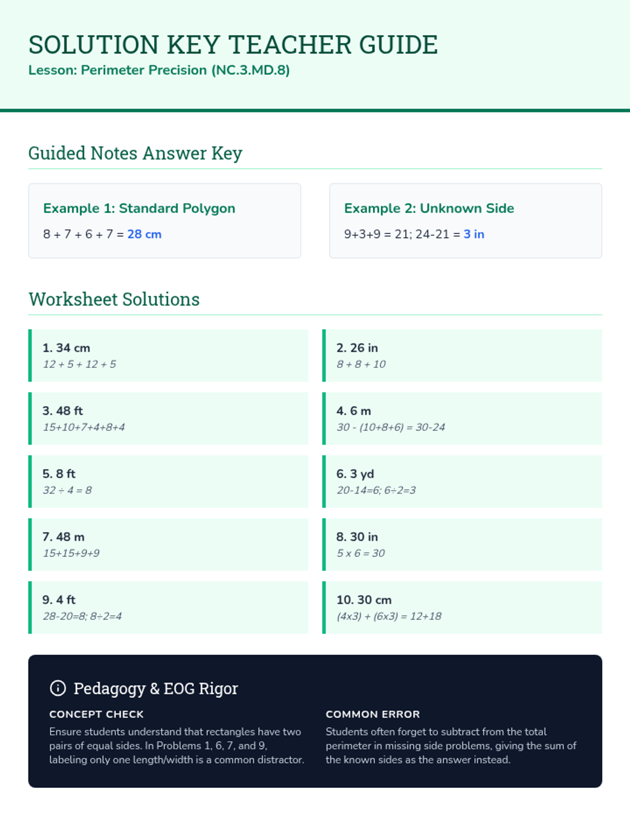Click solution 4 showing 6 m
Screen dimensions: 630x840
462,418
